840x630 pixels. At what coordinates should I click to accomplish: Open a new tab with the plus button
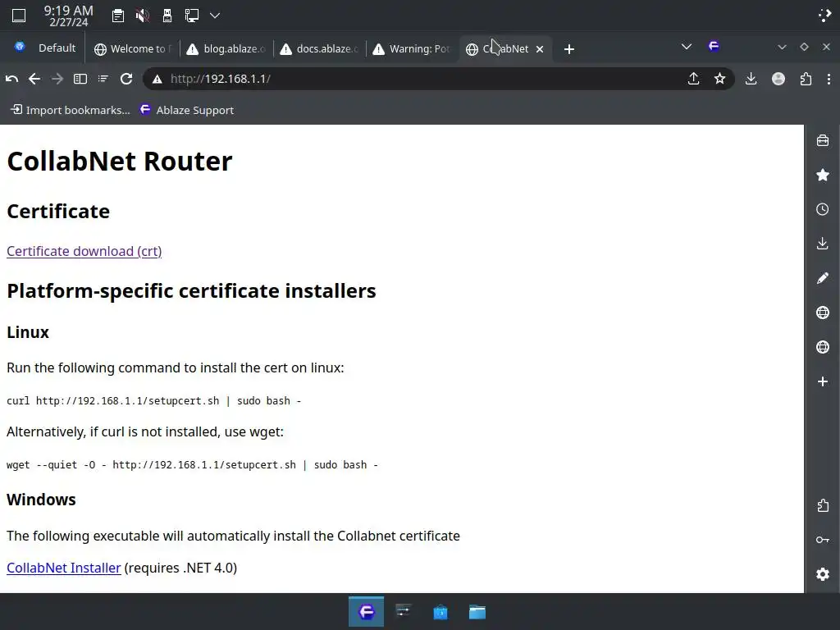click(569, 49)
